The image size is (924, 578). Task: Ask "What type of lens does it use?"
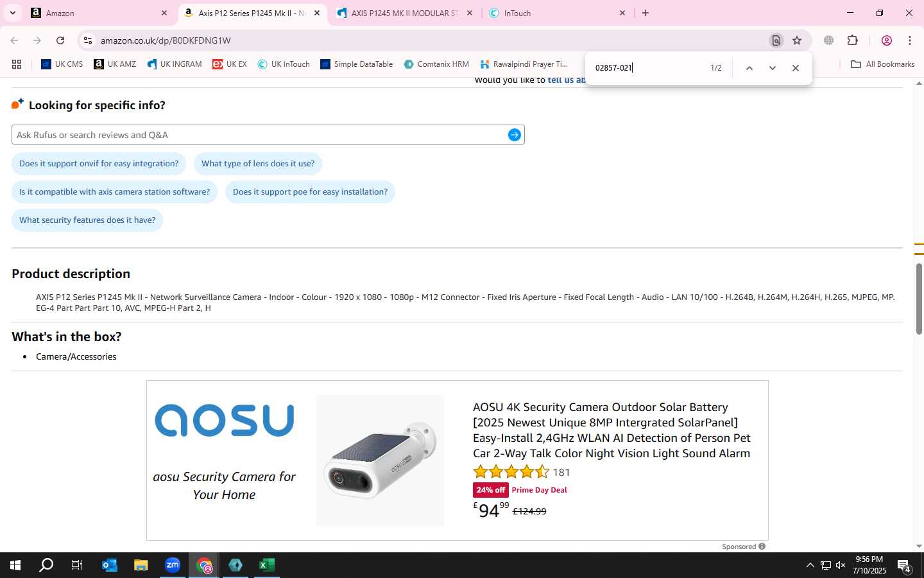coord(258,164)
